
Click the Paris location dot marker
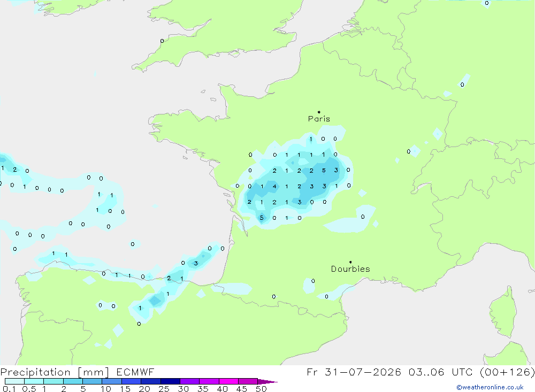[319, 112]
